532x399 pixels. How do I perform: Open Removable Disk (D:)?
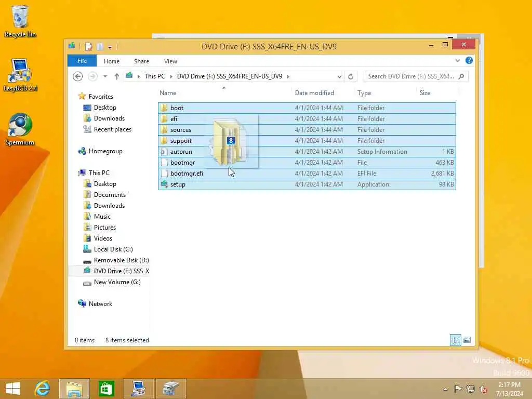point(116,260)
